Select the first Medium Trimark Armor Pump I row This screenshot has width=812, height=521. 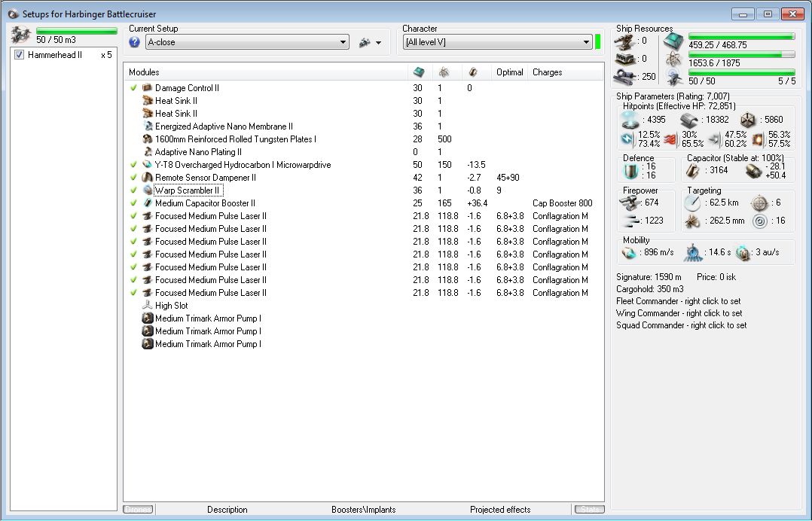tap(364, 318)
